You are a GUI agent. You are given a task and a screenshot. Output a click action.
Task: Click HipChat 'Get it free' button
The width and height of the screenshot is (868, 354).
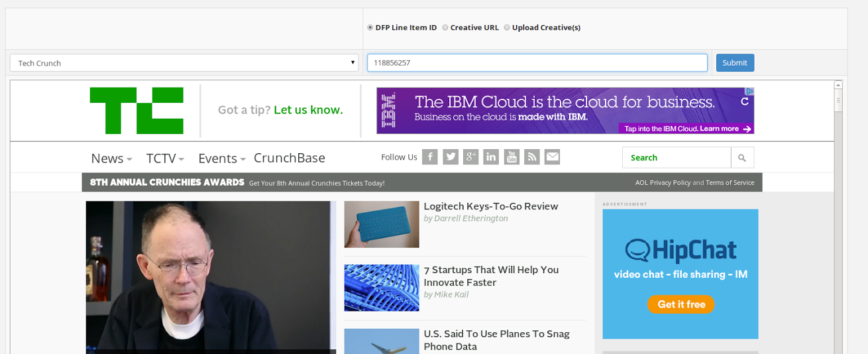point(680,304)
